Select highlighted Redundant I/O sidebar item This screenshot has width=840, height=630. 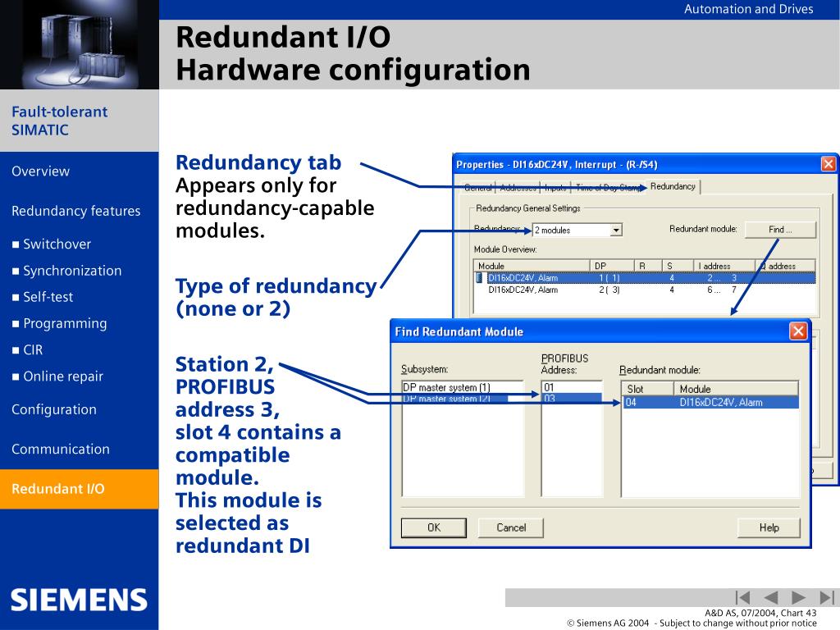coord(80,489)
